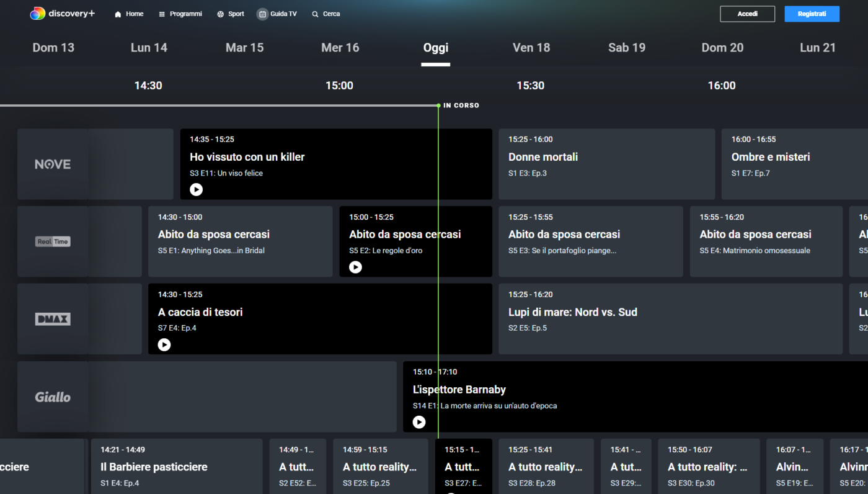The width and height of the screenshot is (868, 494).
Task: Switch to the Oggi tab
Action: pyautogui.click(x=435, y=47)
